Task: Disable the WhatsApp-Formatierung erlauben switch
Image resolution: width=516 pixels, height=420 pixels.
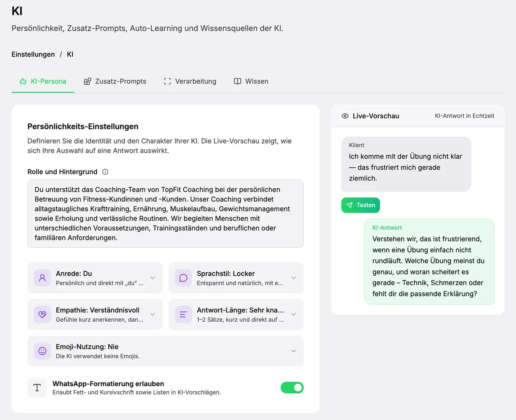Action: pos(292,388)
